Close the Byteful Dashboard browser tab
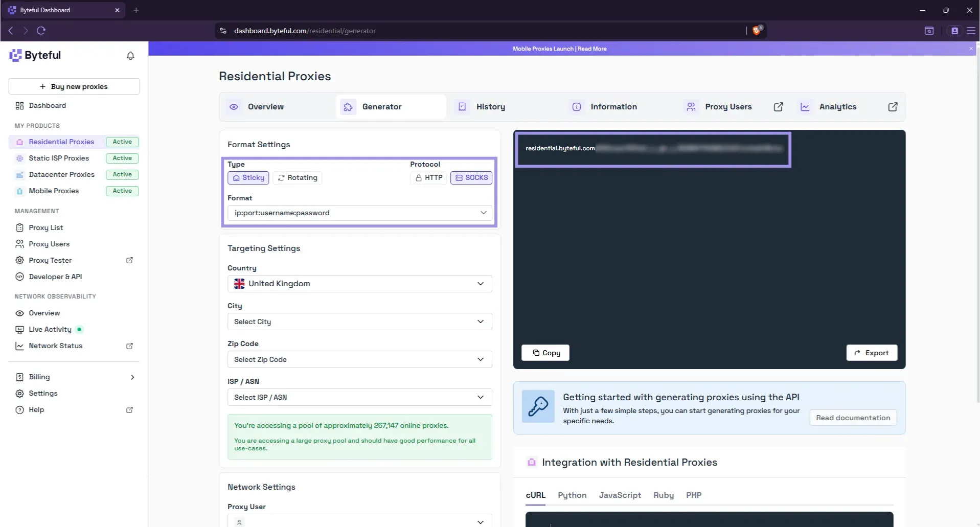This screenshot has height=527, width=980. pyautogui.click(x=117, y=10)
